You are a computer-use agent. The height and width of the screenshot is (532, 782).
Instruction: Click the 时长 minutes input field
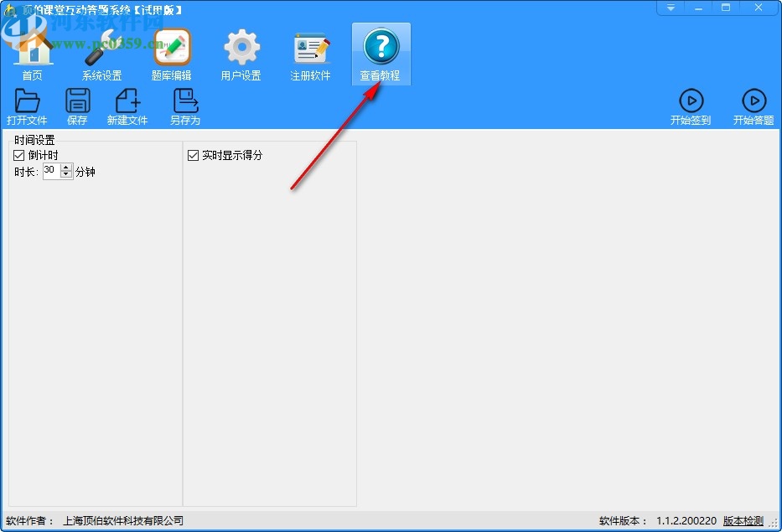(52, 171)
